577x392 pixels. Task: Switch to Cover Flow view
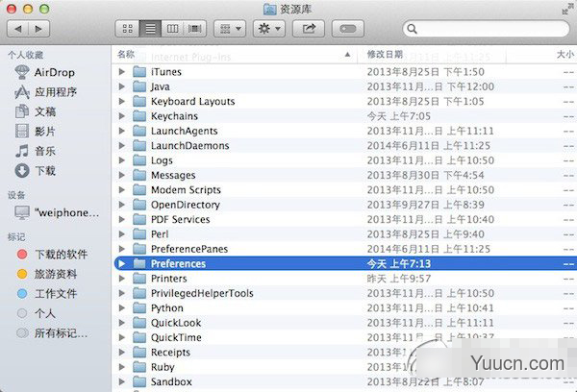pos(194,29)
